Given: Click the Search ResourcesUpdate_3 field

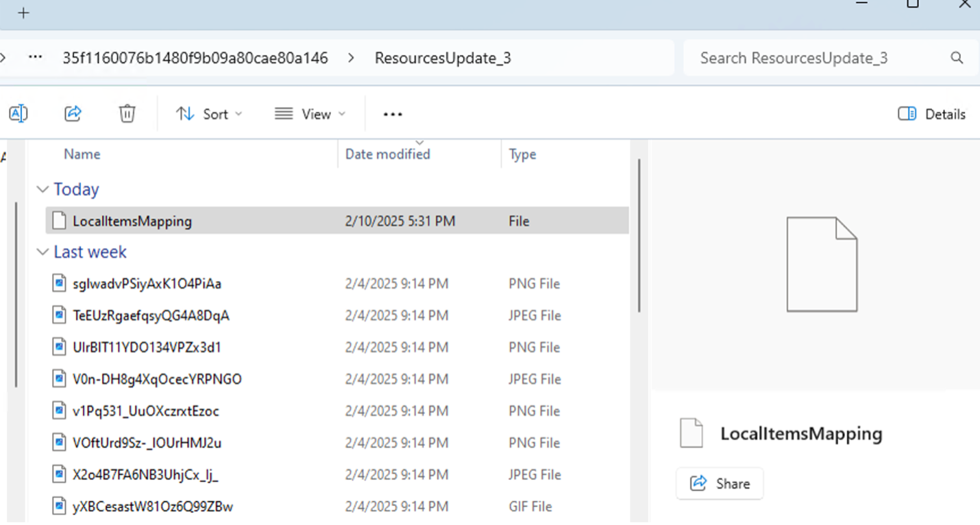Looking at the screenshot, I should click(x=816, y=58).
